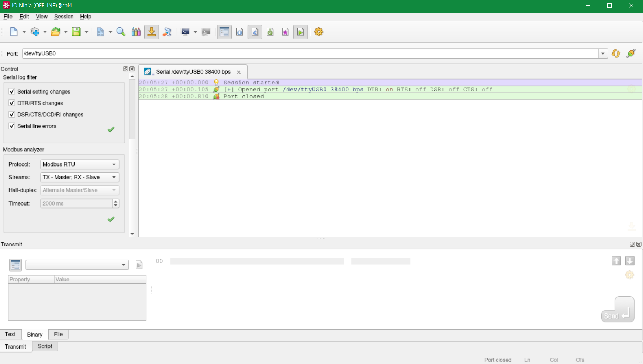Open the View menu

point(42,17)
